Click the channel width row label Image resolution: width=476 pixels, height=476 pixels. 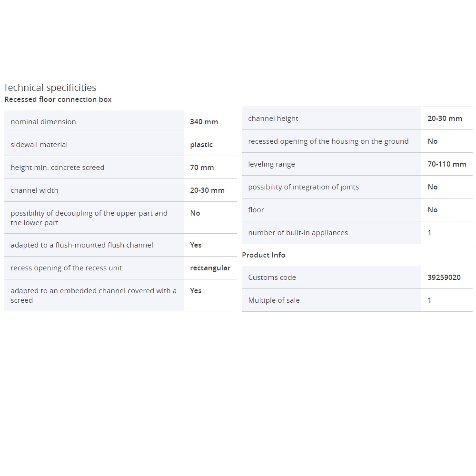tap(34, 190)
